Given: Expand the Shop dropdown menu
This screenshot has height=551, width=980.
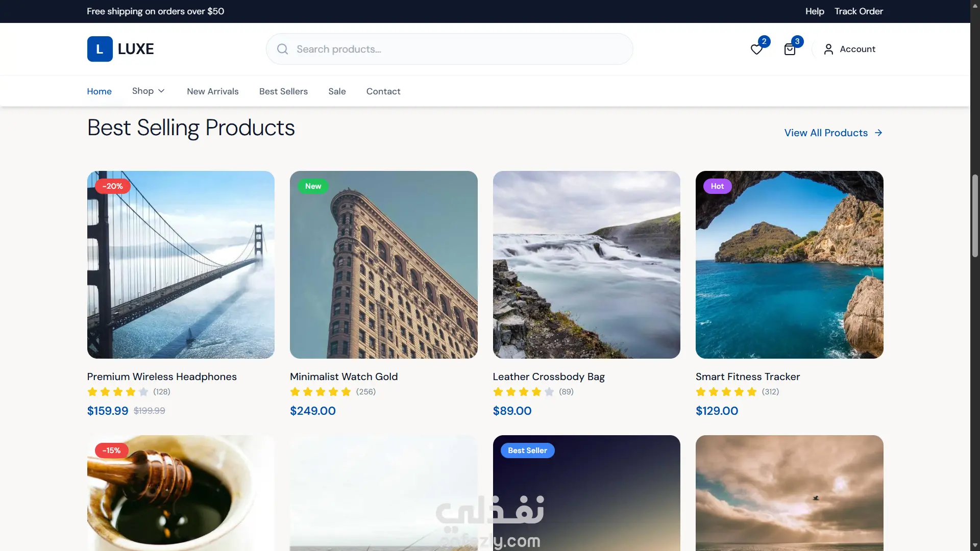Looking at the screenshot, I should point(149,91).
